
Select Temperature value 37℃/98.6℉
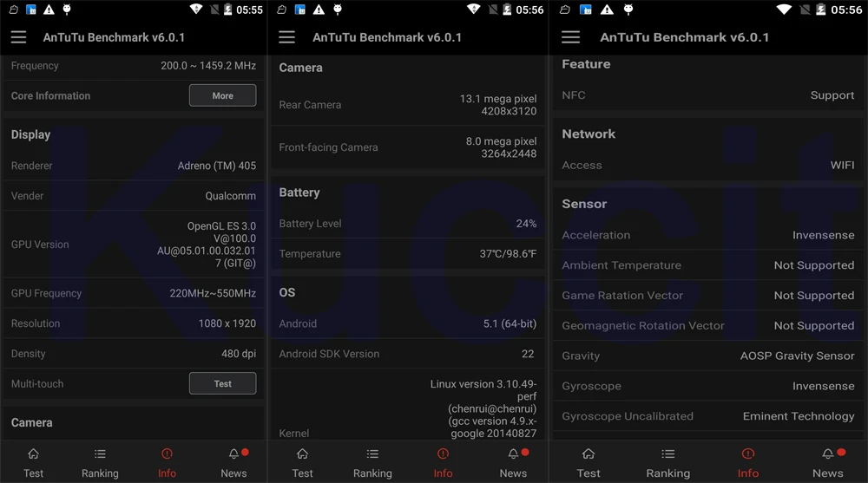pyautogui.click(x=508, y=254)
